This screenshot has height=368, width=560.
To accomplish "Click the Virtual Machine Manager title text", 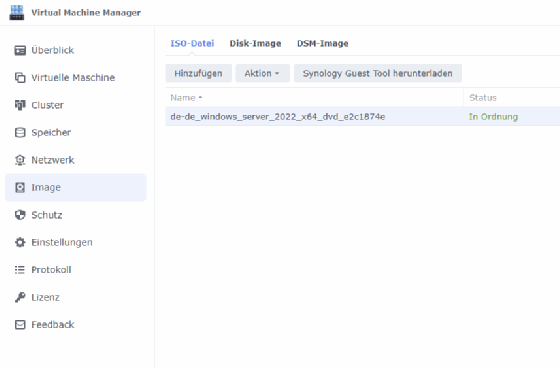I will (x=86, y=13).
